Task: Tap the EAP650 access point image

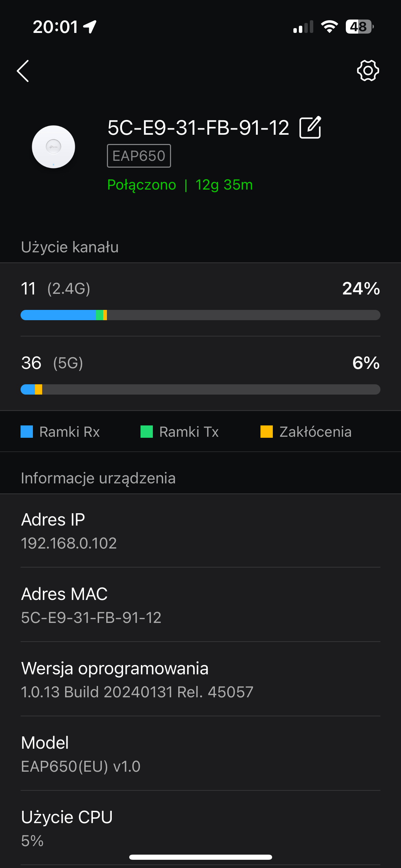Action: pos(53,147)
